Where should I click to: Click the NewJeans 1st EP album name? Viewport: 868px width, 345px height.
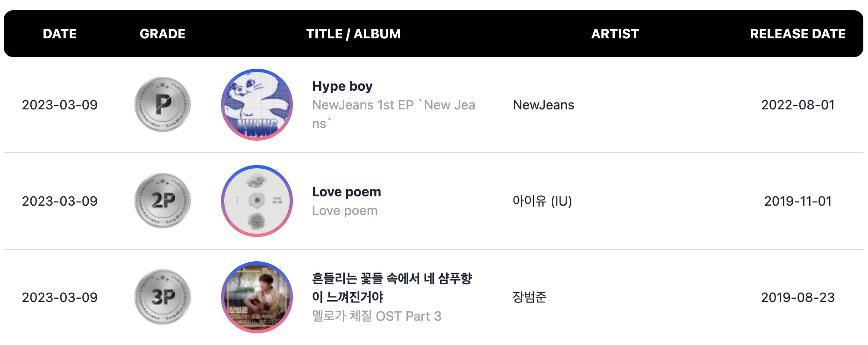[394, 114]
